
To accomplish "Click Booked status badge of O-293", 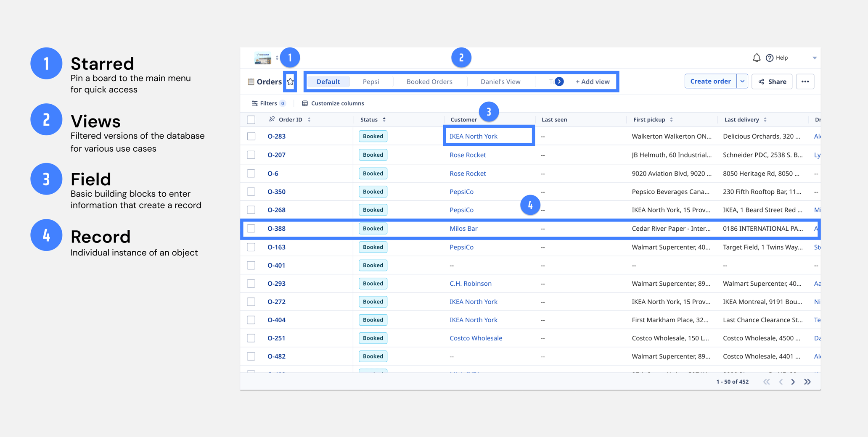I will tap(373, 284).
